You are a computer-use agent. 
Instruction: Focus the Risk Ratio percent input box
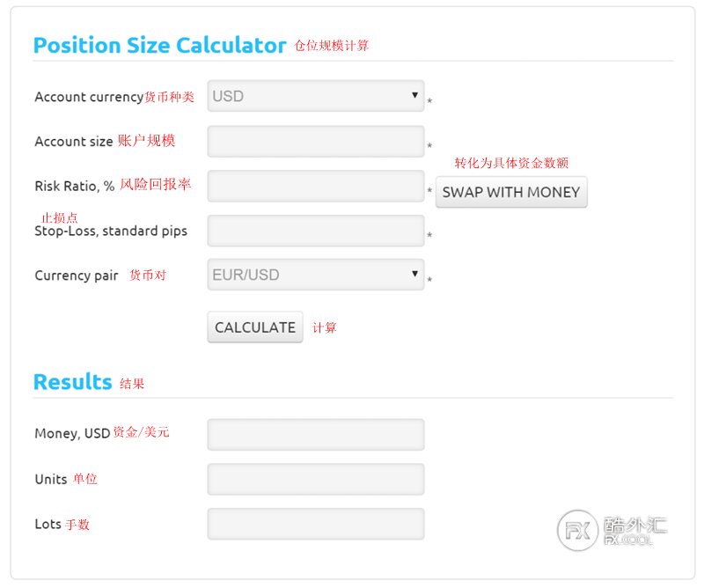tap(315, 186)
